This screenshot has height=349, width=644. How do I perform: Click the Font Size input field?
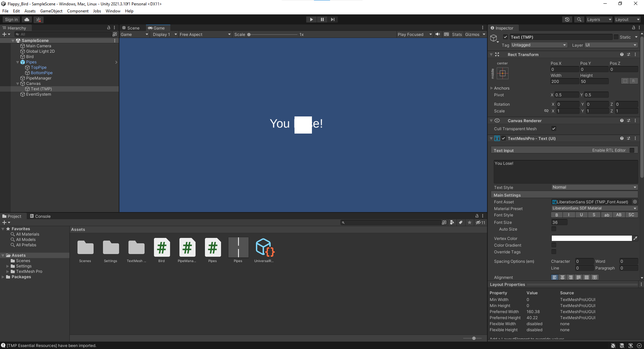(x=559, y=222)
